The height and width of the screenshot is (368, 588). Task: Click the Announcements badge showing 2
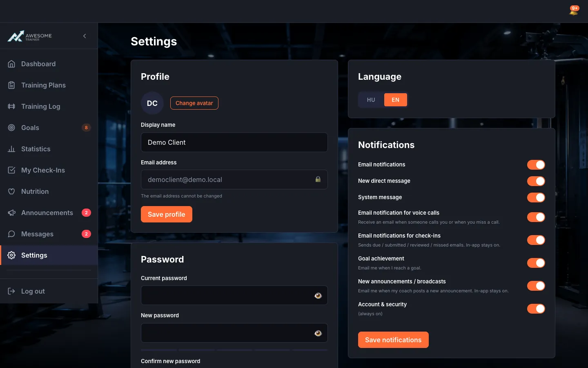pos(86,213)
